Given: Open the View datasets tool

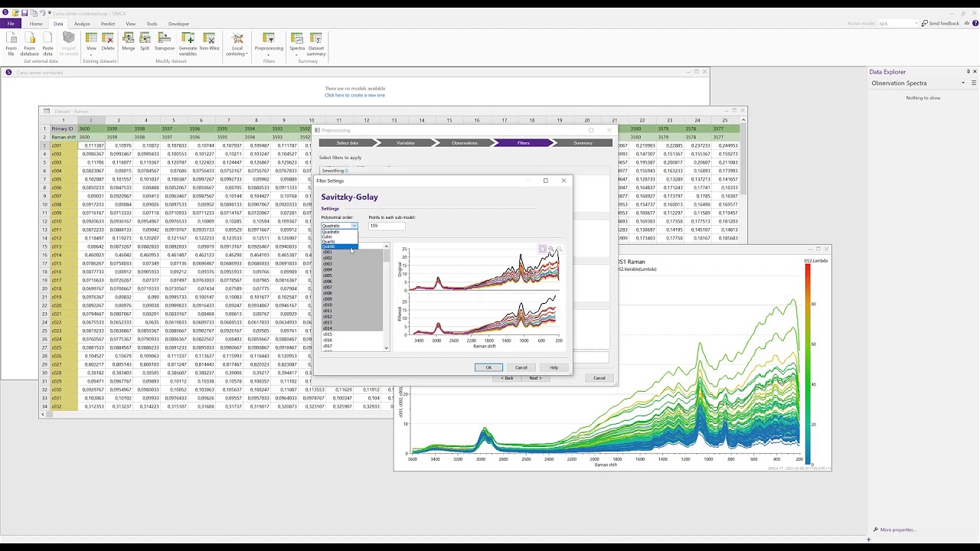Looking at the screenshot, I should (92, 42).
